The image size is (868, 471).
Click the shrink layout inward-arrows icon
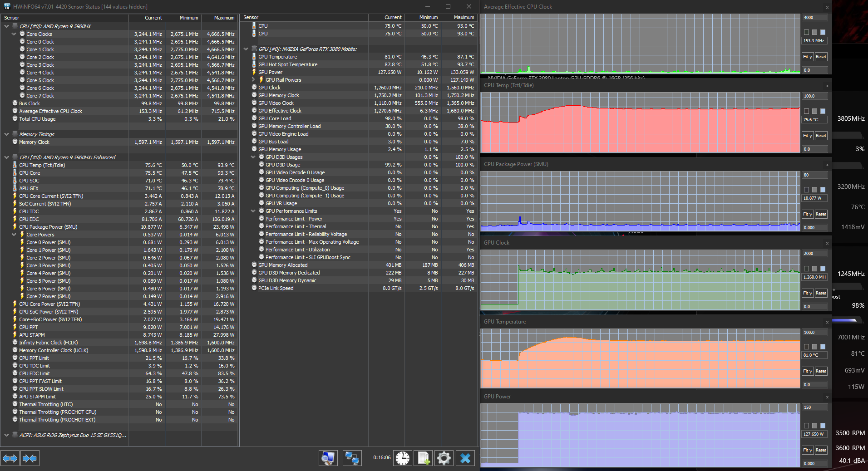point(30,458)
